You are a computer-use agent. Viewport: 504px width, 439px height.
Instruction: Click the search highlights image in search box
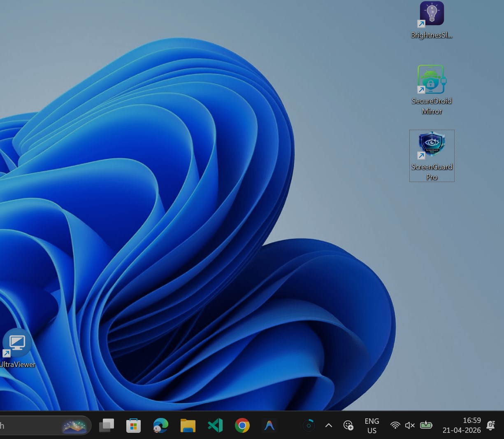click(x=74, y=426)
